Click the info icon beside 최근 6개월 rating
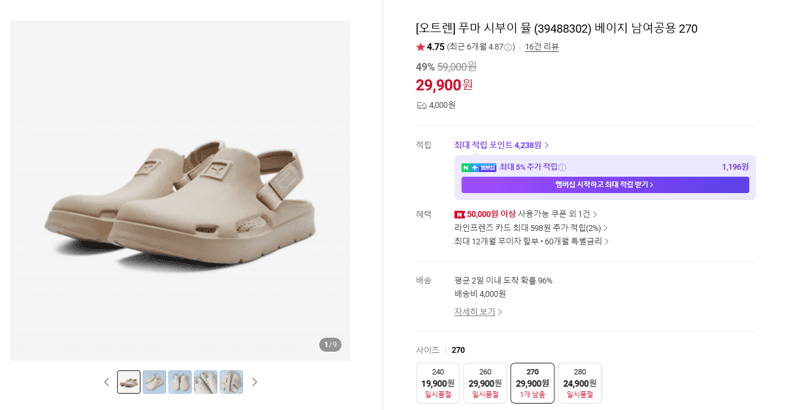800x410 pixels. 509,47
